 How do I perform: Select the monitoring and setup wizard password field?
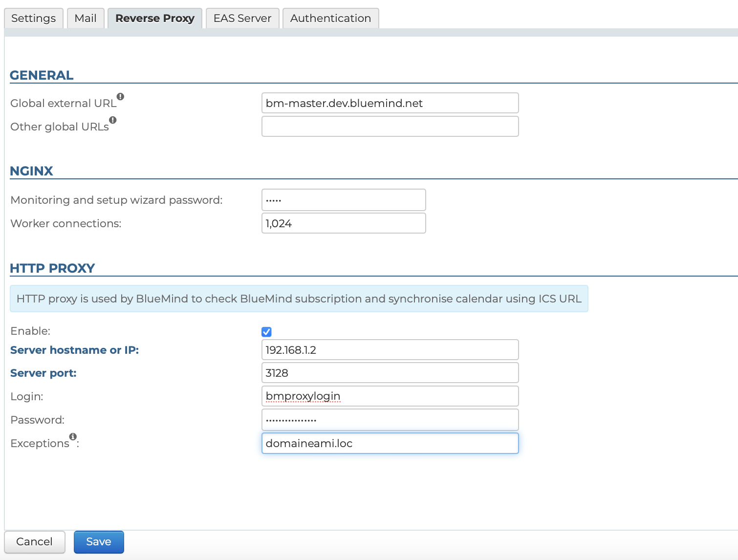[343, 200]
